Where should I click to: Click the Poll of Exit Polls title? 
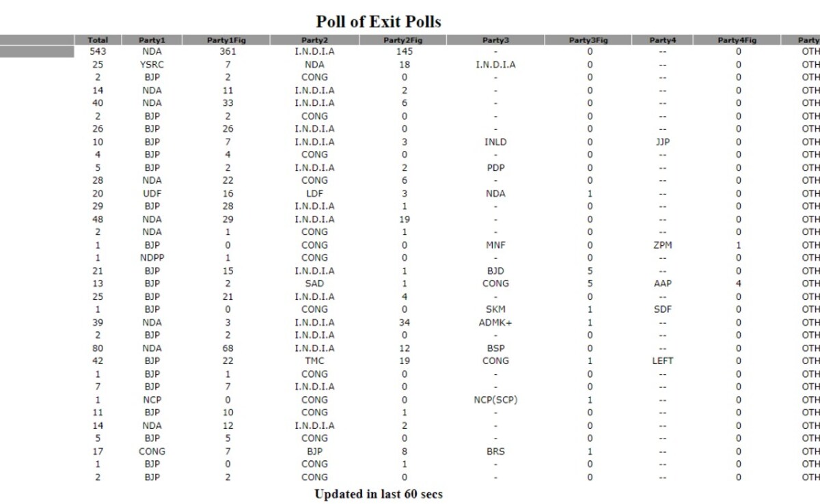[379, 21]
